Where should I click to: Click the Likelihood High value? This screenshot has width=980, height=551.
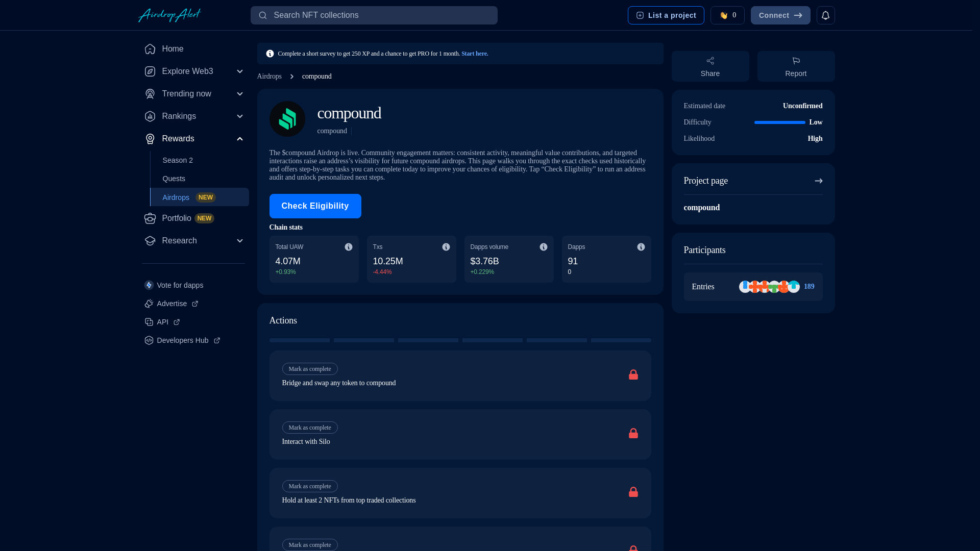pos(815,139)
